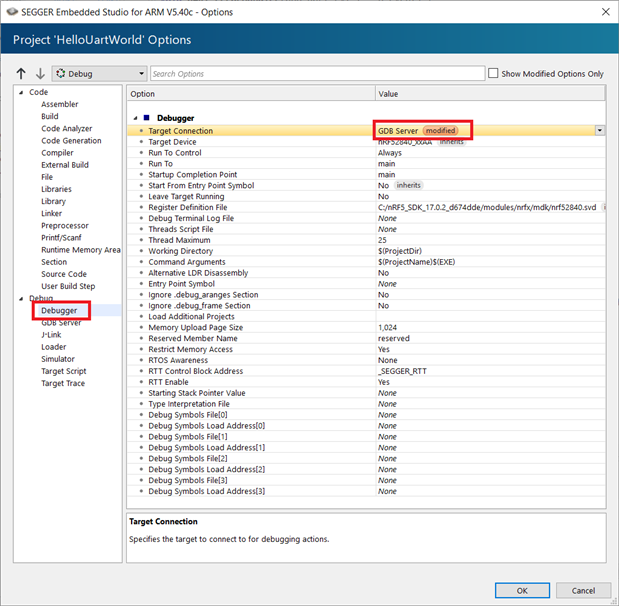Select J-Link in the options tree

(x=51, y=335)
